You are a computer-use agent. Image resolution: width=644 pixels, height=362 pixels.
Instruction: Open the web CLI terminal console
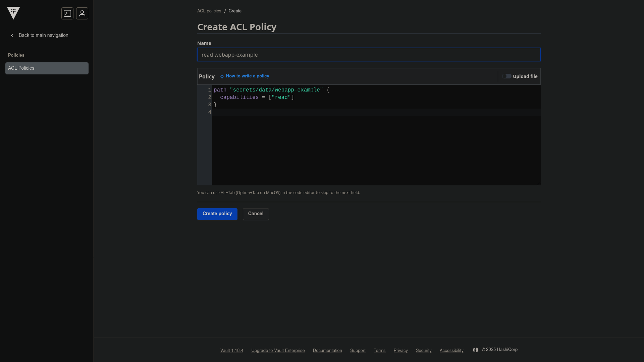(67, 13)
